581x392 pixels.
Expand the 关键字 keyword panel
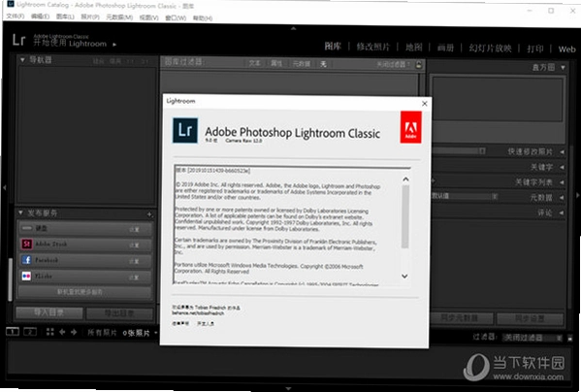click(563, 167)
